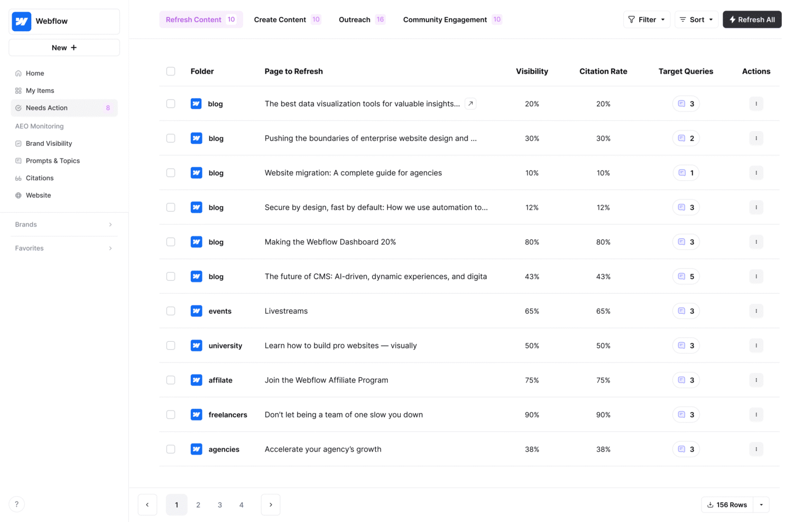Click the Webflow logo icon
812x522 pixels.
(21, 21)
